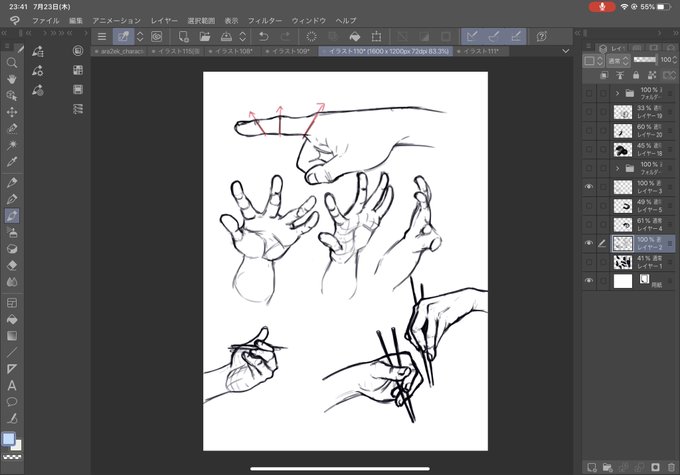Viewport: 680px width, 475px height.
Task: Show hidden layer レイヤー 1
Action: [588, 262]
